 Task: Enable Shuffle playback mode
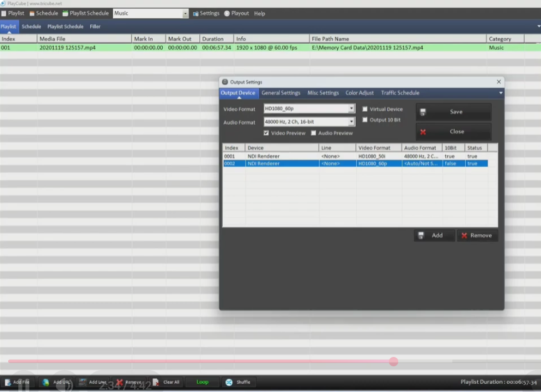click(229, 382)
